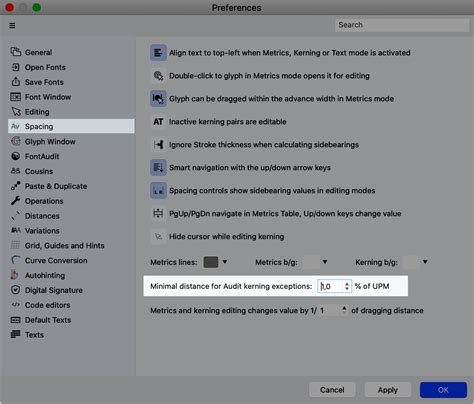Click the Paste & Duplicate icon
The height and width of the screenshot is (404, 474).
point(16,186)
